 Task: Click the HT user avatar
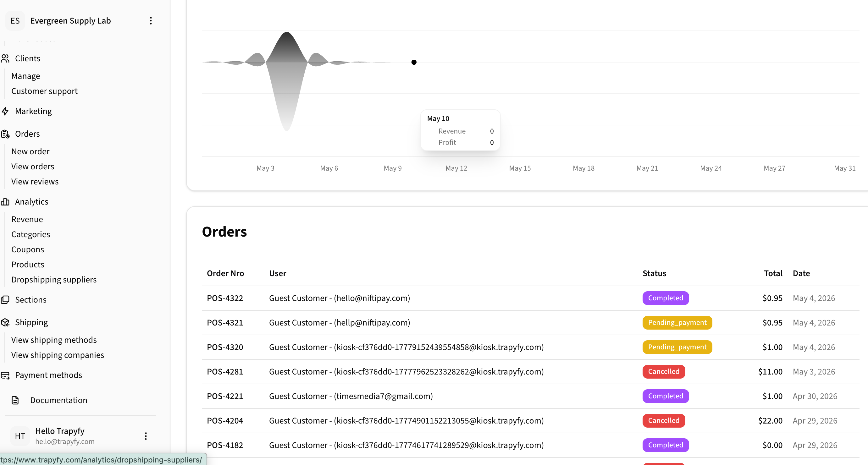click(20, 436)
